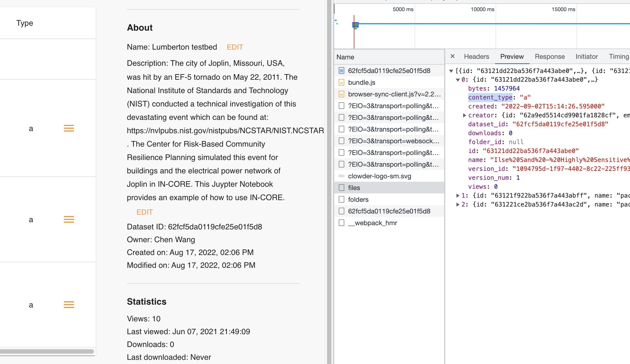The width and height of the screenshot is (630, 364).
Task: Toggle the checkbox beside __webpack_hmr request
Action: [341, 223]
